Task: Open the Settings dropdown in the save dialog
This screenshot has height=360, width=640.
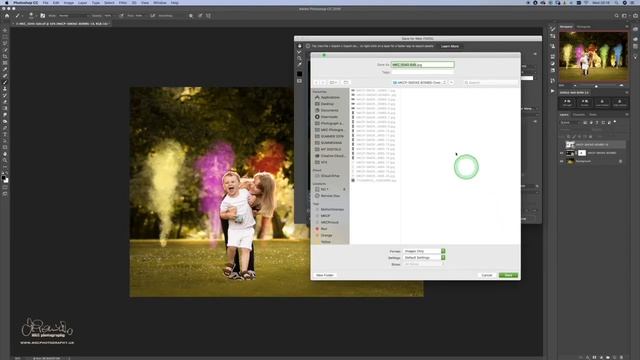Action: tap(424, 258)
